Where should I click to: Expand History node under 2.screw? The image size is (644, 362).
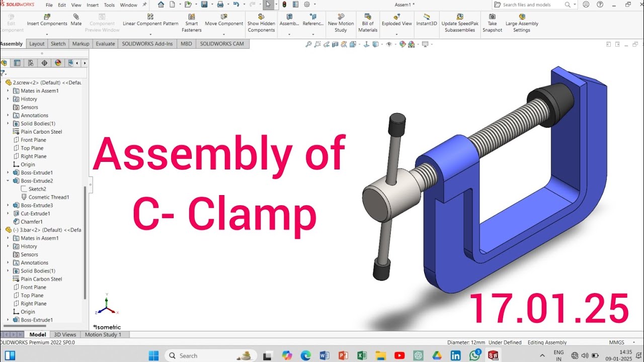8,99
